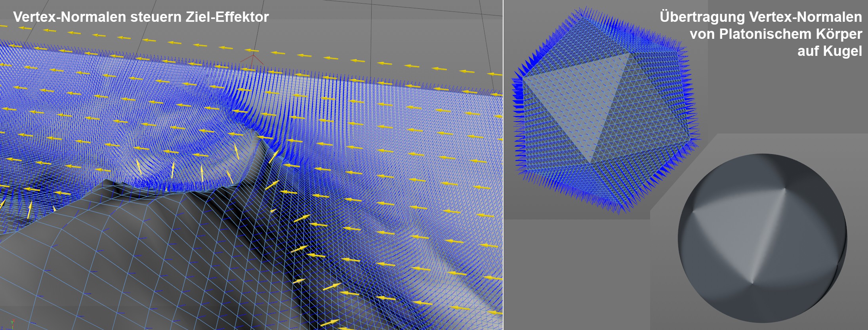Click the caption "Vertex-Normalen steuern Ziel-Effektor"

click(x=141, y=17)
